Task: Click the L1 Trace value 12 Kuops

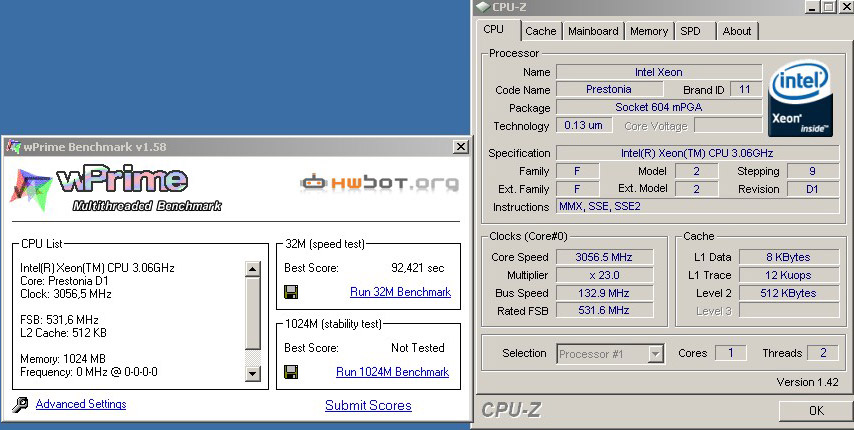Action: click(788, 275)
